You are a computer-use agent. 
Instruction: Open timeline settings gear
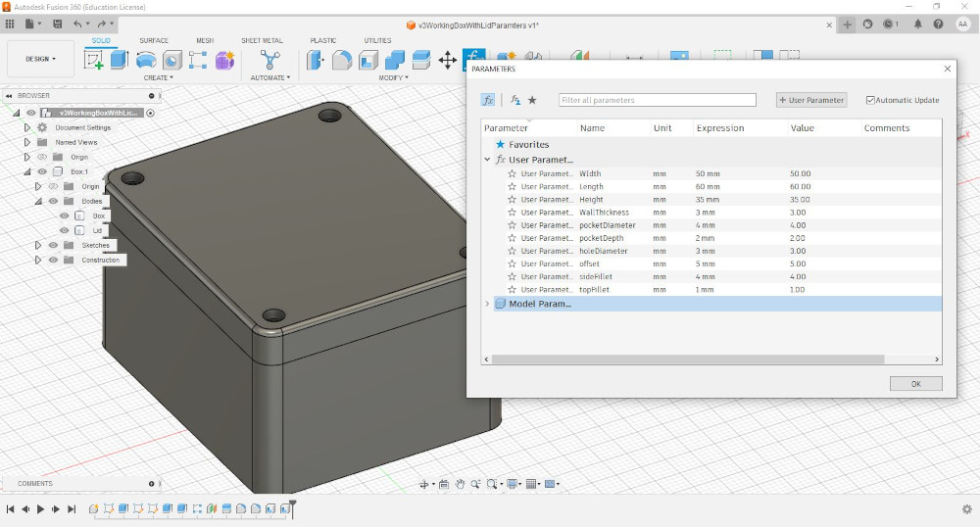[x=967, y=509]
